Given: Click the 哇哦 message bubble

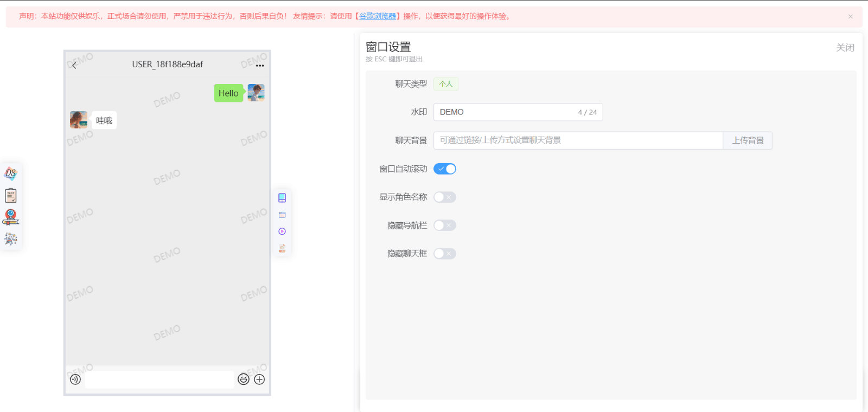Looking at the screenshot, I should click(104, 120).
